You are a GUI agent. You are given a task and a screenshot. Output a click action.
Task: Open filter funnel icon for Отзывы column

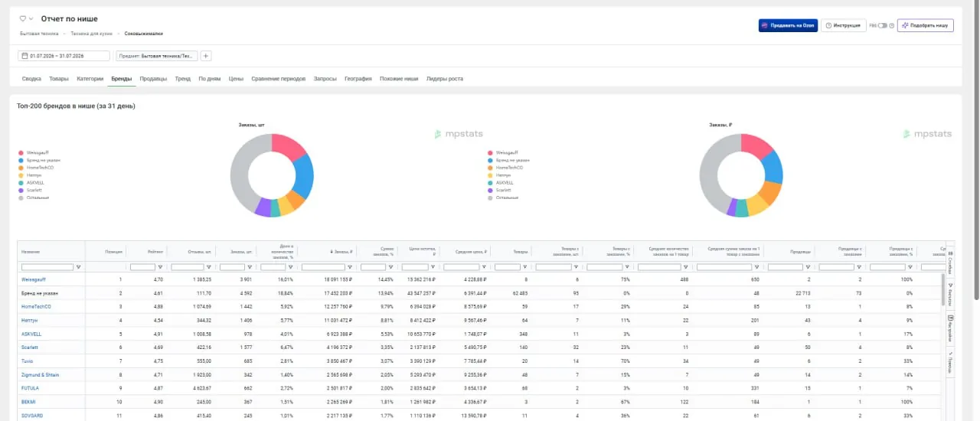tap(208, 267)
